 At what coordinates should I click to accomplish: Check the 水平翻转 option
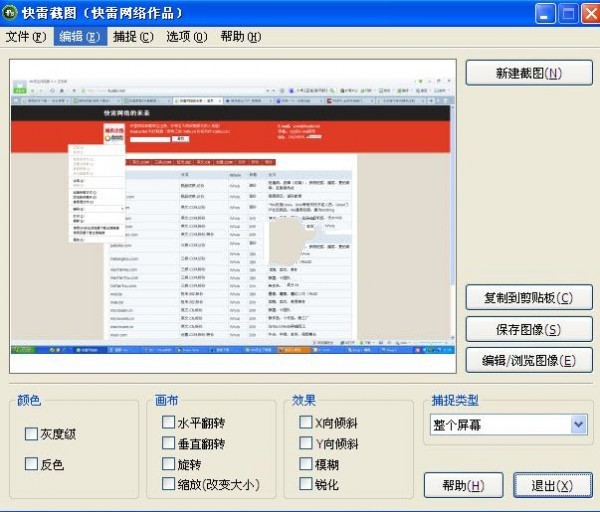click(x=168, y=422)
